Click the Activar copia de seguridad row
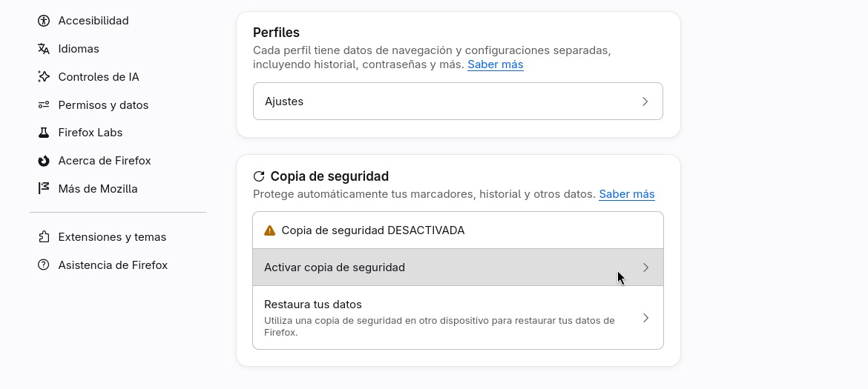 point(458,267)
